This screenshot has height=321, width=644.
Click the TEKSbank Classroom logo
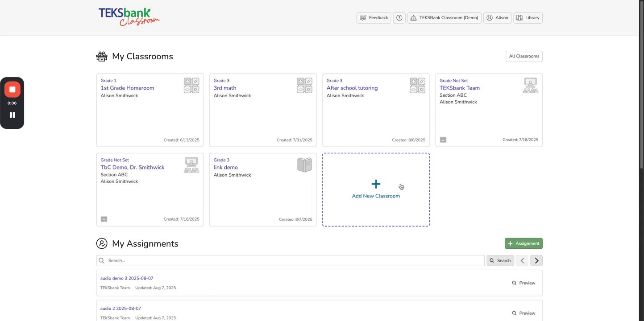point(129,17)
